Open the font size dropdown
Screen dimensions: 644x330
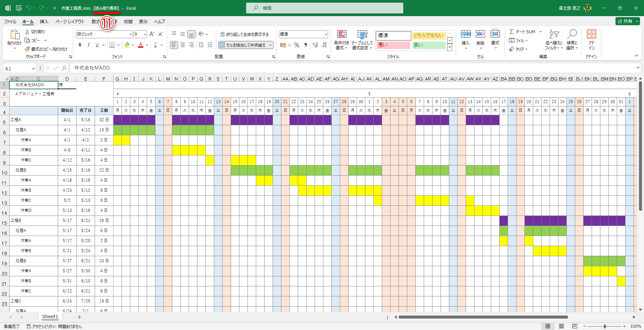click(x=145, y=34)
